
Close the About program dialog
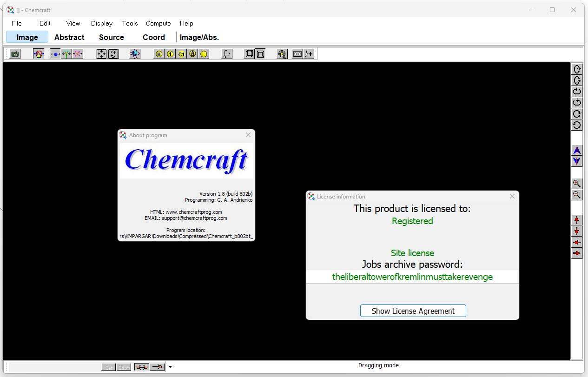tap(248, 135)
